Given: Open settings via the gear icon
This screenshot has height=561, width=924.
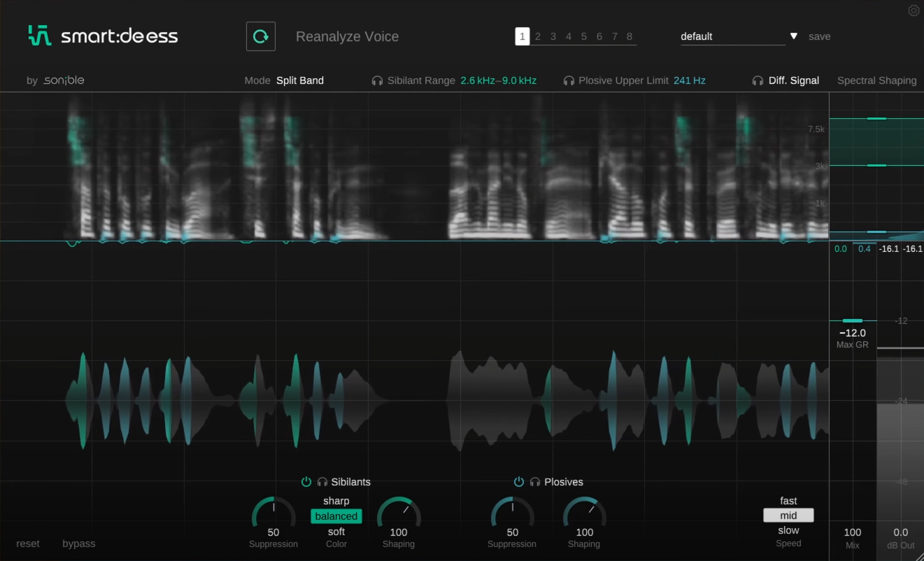Looking at the screenshot, I should [x=914, y=10].
